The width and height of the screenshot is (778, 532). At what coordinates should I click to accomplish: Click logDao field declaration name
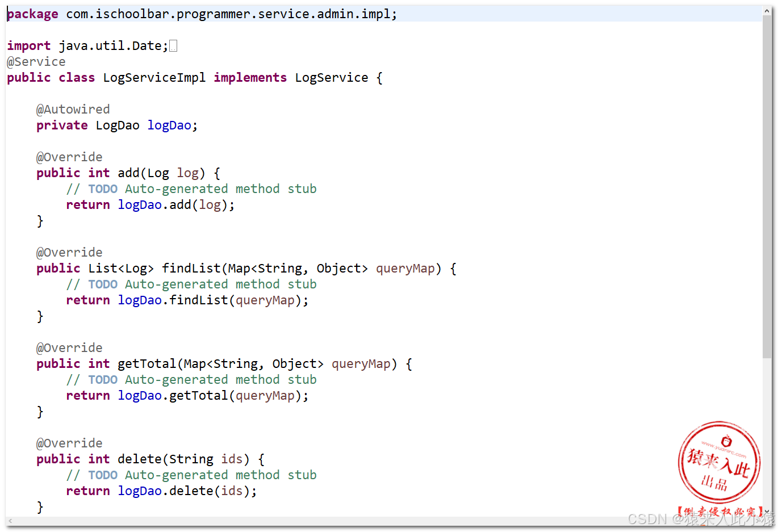coord(169,125)
